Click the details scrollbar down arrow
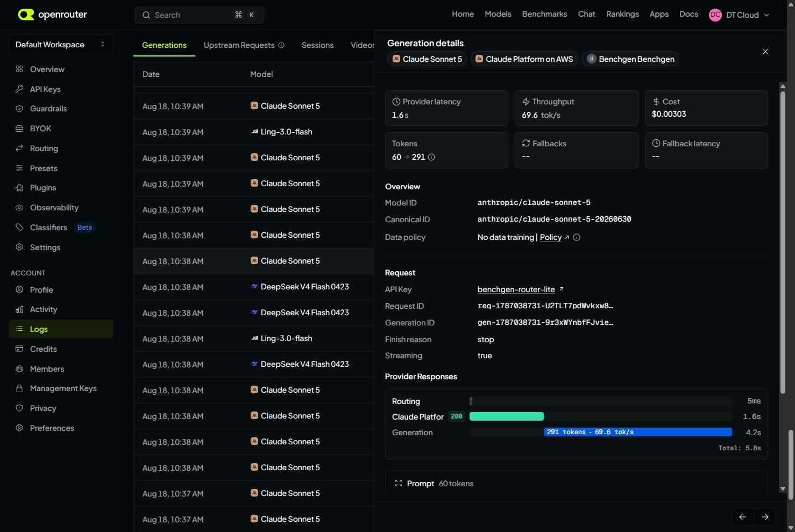Image resolution: width=795 pixels, height=532 pixels. (783, 489)
